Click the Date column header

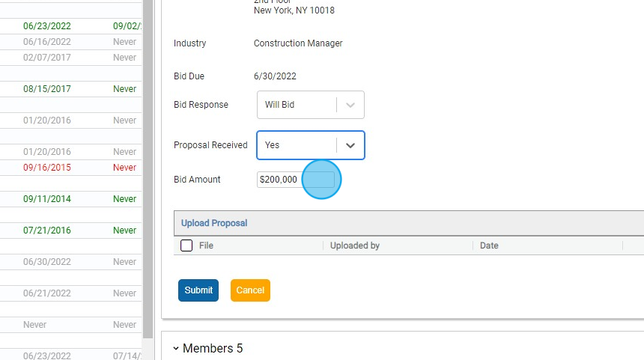[x=489, y=245]
